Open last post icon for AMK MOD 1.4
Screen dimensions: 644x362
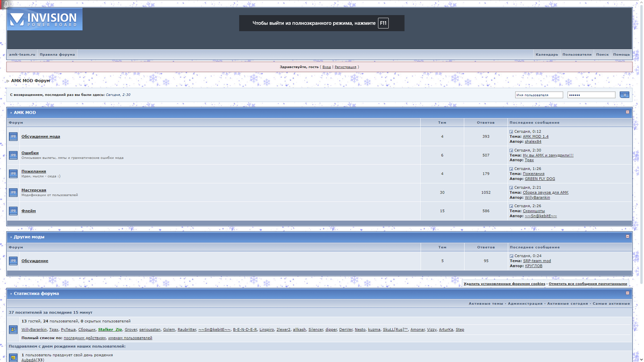pyautogui.click(x=511, y=132)
